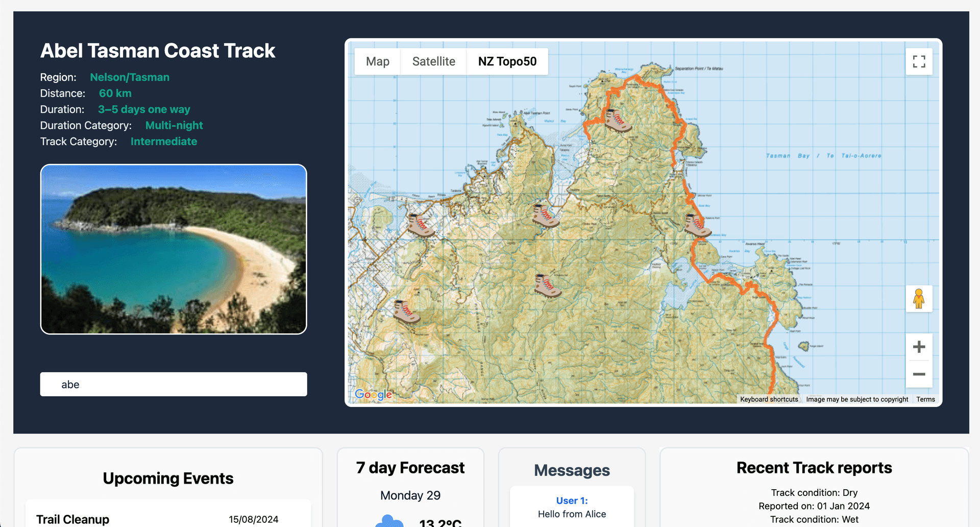The height and width of the screenshot is (527, 980).
Task: Click the 'Hello from Alice' message
Action: pyautogui.click(x=572, y=514)
